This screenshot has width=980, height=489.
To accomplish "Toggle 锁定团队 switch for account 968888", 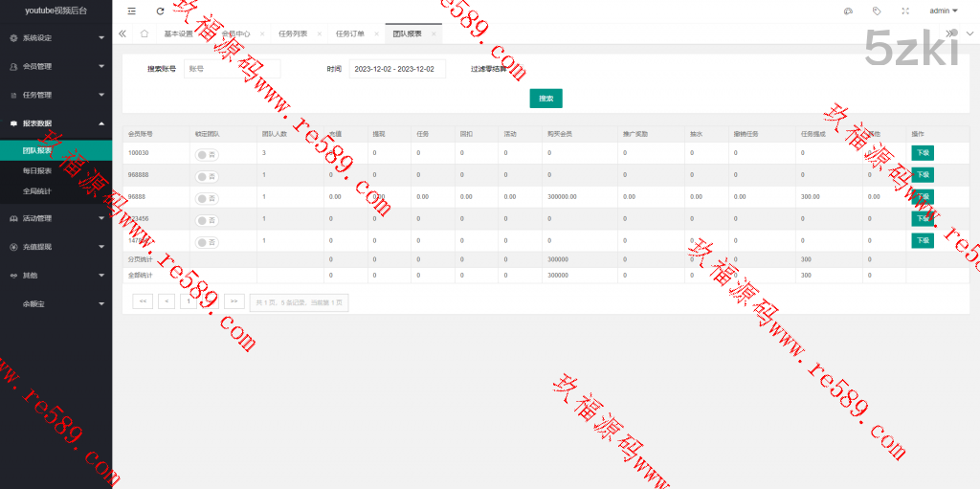I will tap(207, 176).
